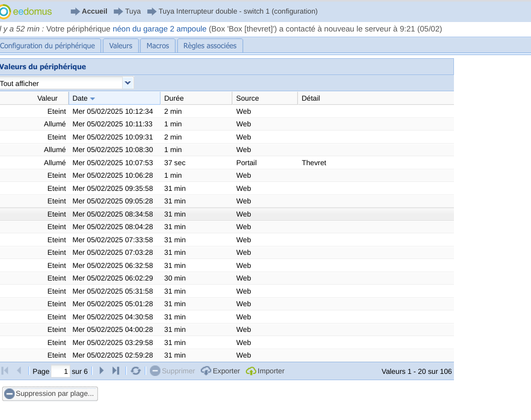Sort by Valeur column header
This screenshot has height=420, width=531.
pyautogui.click(x=34, y=98)
